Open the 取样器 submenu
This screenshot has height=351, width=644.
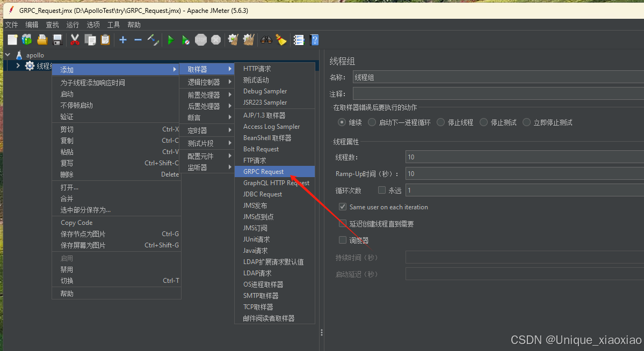click(x=207, y=69)
